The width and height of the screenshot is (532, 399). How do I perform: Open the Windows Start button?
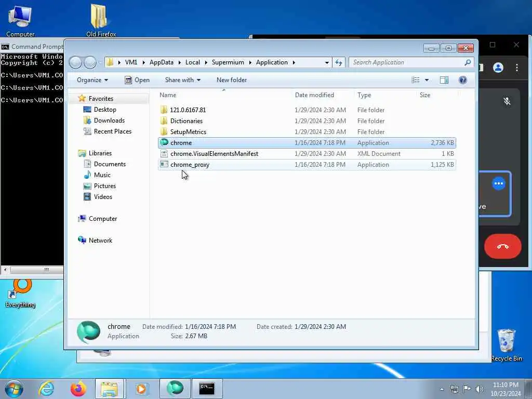pyautogui.click(x=14, y=389)
